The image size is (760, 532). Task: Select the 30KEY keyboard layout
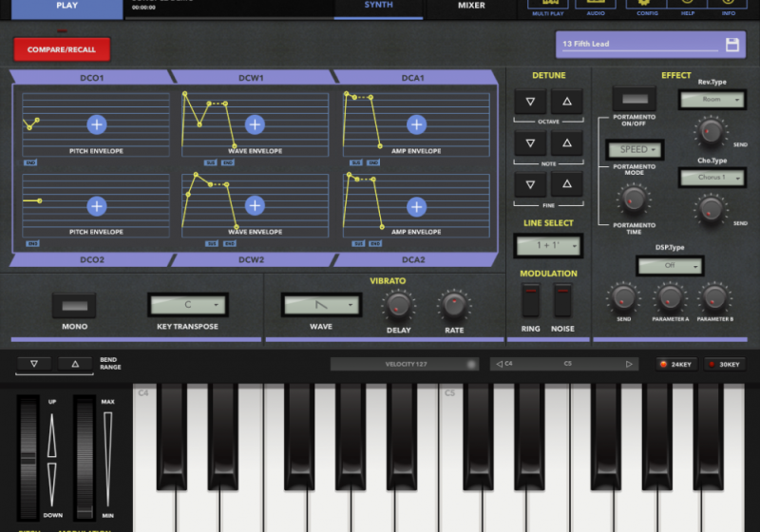pyautogui.click(x=724, y=365)
